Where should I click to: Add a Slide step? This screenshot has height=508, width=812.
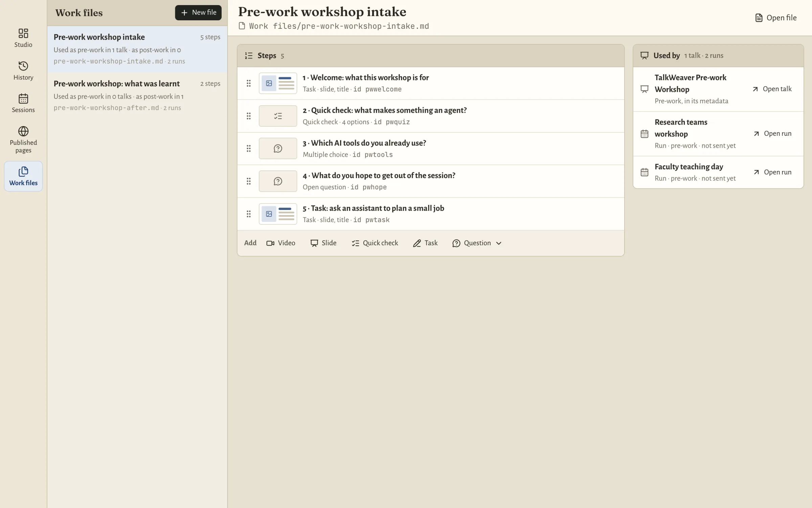[x=323, y=243]
